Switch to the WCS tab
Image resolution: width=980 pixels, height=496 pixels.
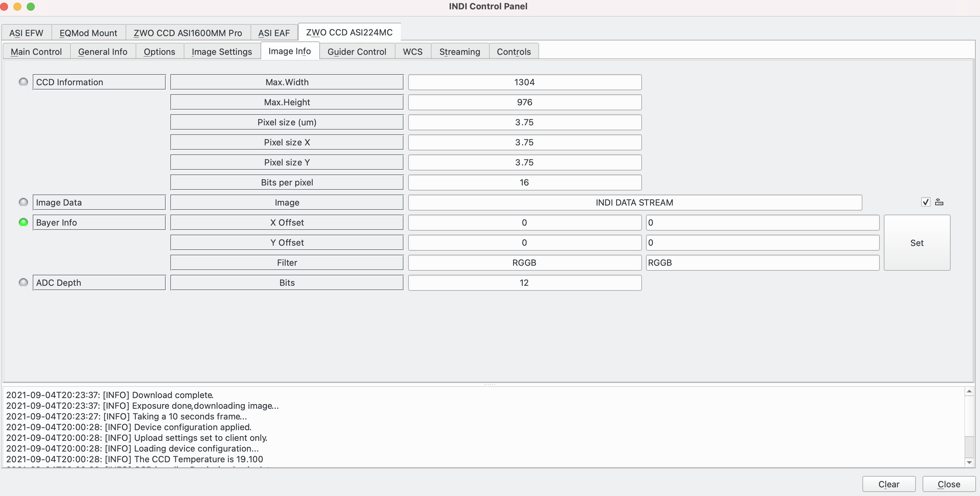[x=413, y=51]
